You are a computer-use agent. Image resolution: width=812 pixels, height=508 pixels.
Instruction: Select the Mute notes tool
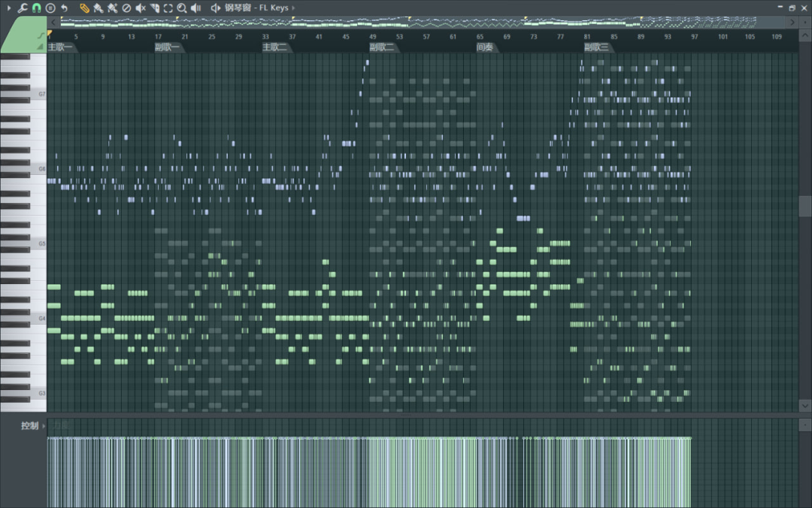(140, 8)
